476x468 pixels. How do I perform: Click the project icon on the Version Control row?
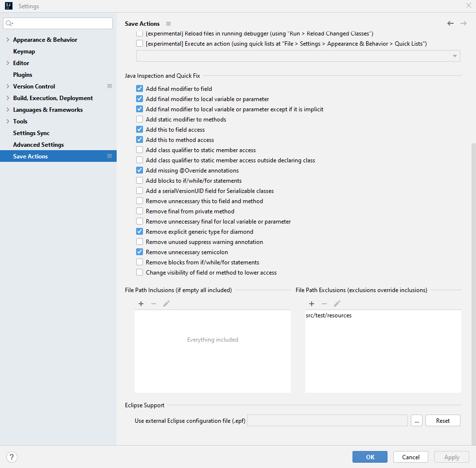coord(109,86)
